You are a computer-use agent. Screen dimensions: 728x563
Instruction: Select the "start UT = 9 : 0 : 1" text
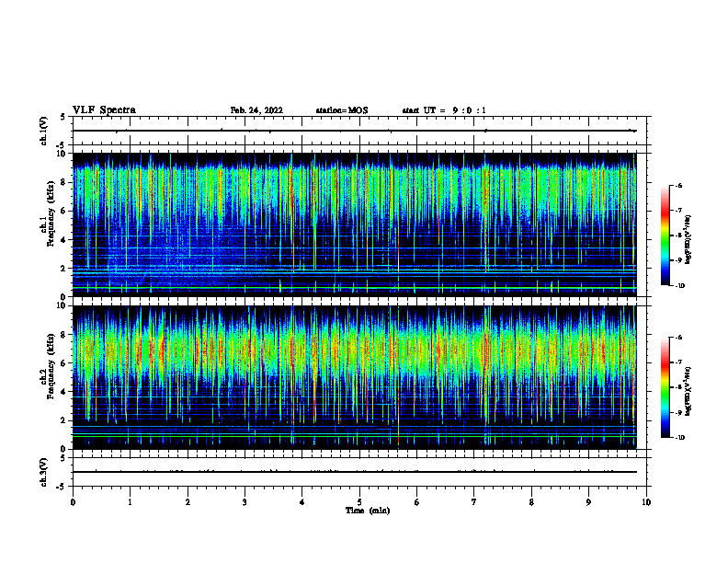(x=444, y=110)
